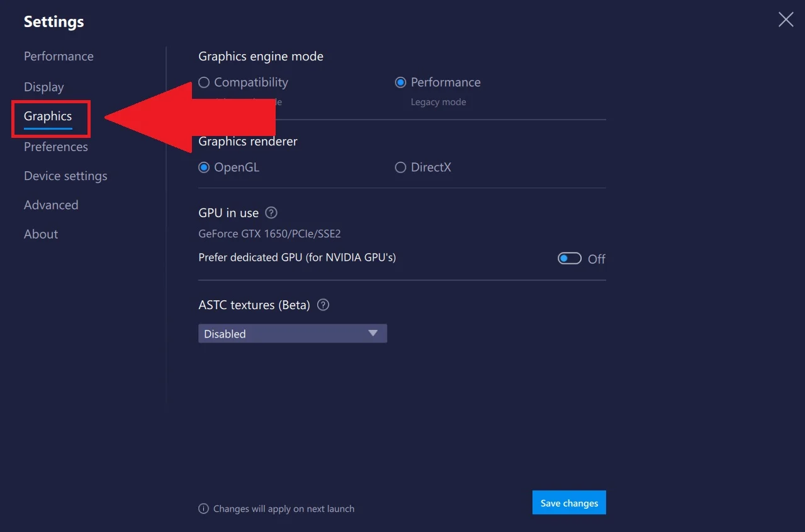Click the Save changes button
805x532 pixels.
coord(568,502)
